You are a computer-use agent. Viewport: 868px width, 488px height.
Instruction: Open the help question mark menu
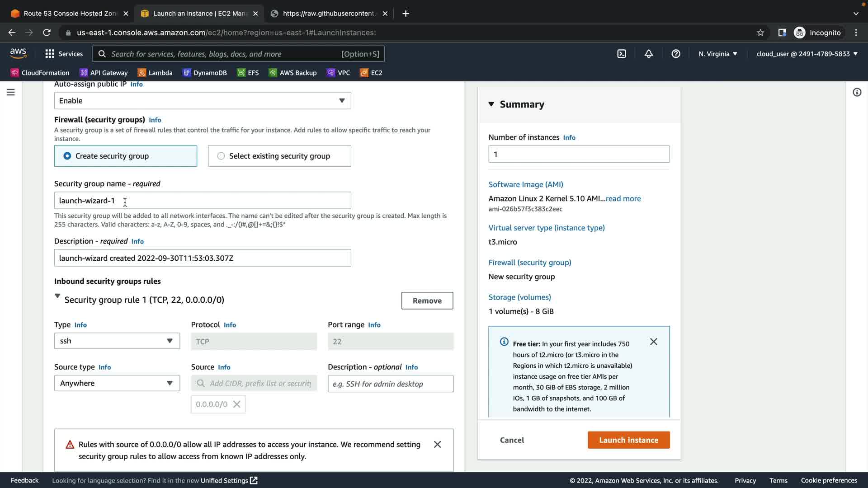tap(676, 54)
